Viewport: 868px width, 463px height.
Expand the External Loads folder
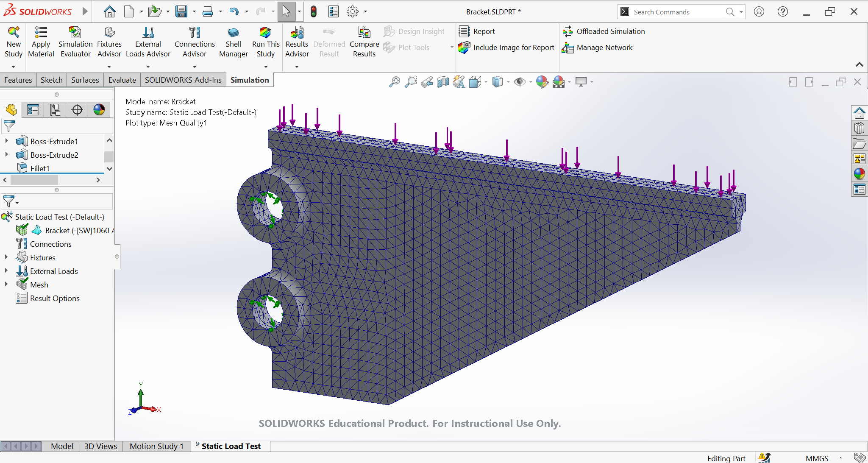tap(6, 270)
